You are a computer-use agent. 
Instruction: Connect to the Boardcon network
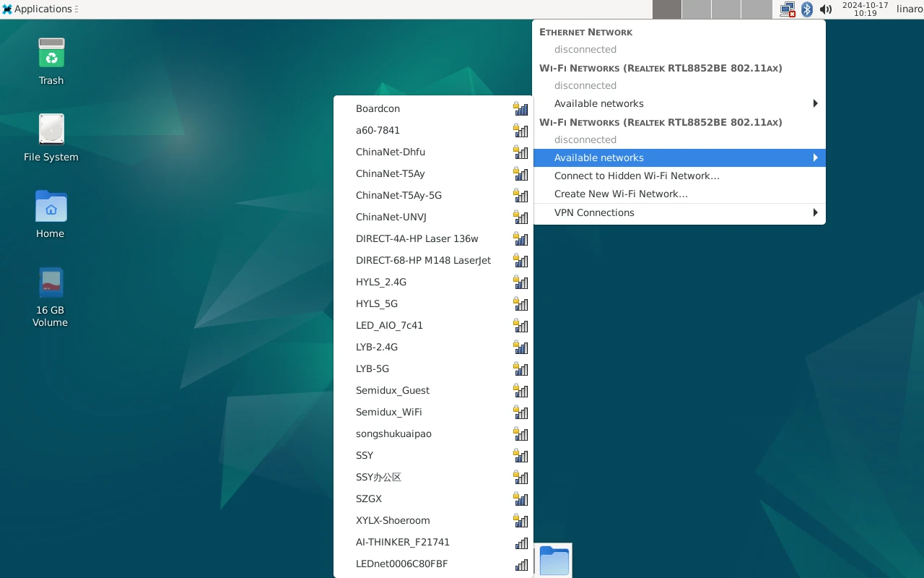pyautogui.click(x=433, y=108)
